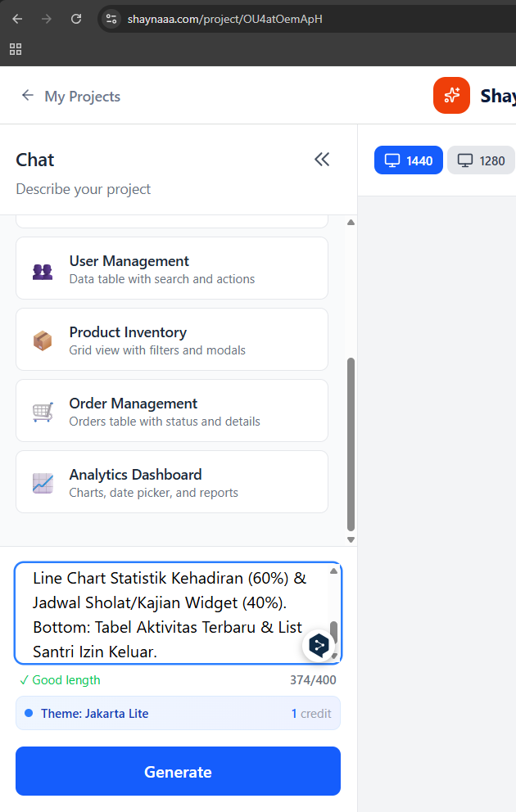Reload the page with refresh icon

[x=76, y=18]
